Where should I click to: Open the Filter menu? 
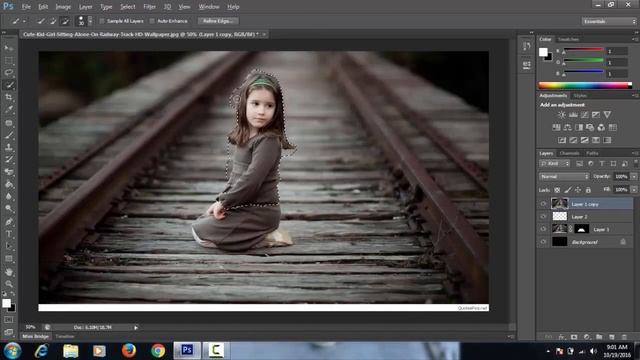[x=149, y=7]
